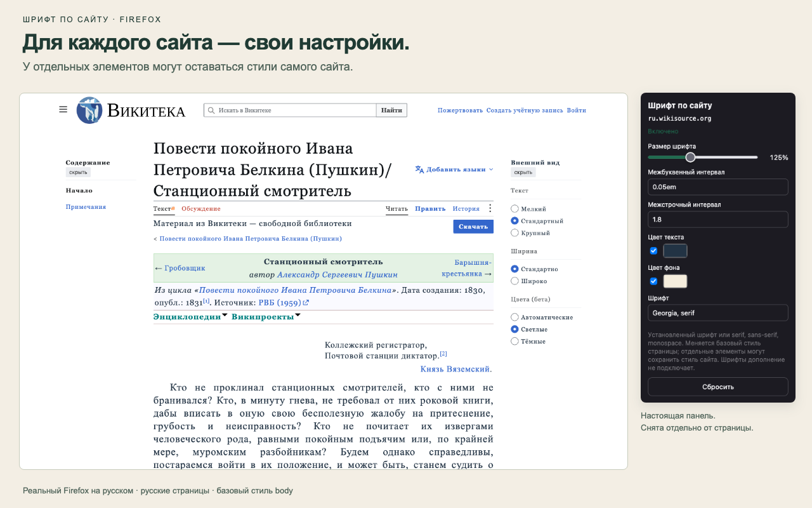The image size is (812, 508).
Task: Open the hamburger main menu on Wikisource
Action: [x=63, y=109]
